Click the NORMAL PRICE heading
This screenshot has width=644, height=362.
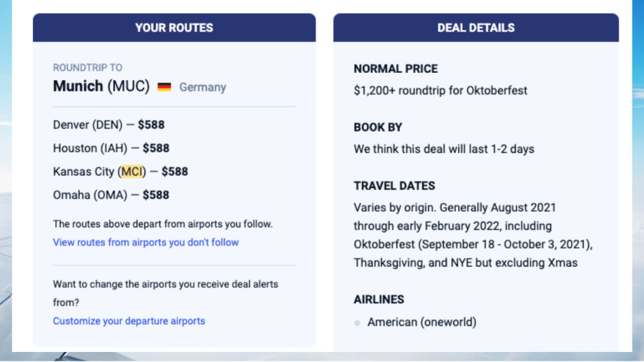pos(396,69)
